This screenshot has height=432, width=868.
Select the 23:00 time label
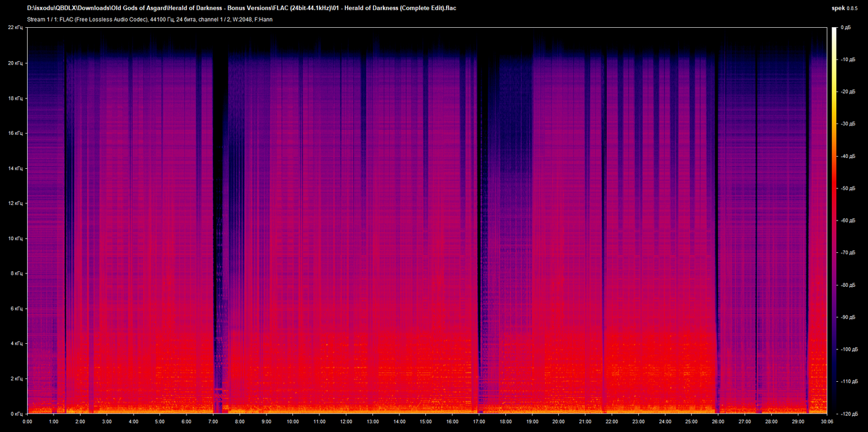click(638, 422)
